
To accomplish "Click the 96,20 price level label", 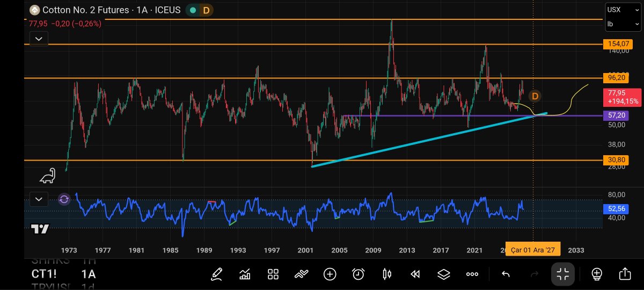I will point(616,78).
